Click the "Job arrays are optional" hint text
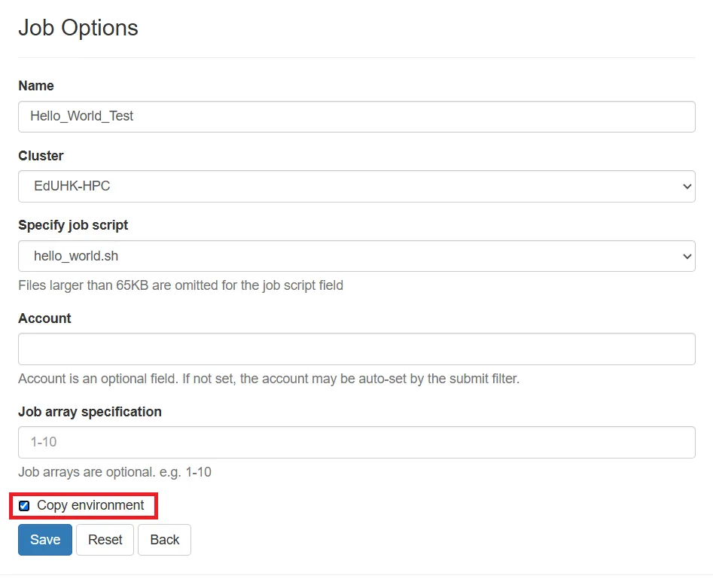 114,472
